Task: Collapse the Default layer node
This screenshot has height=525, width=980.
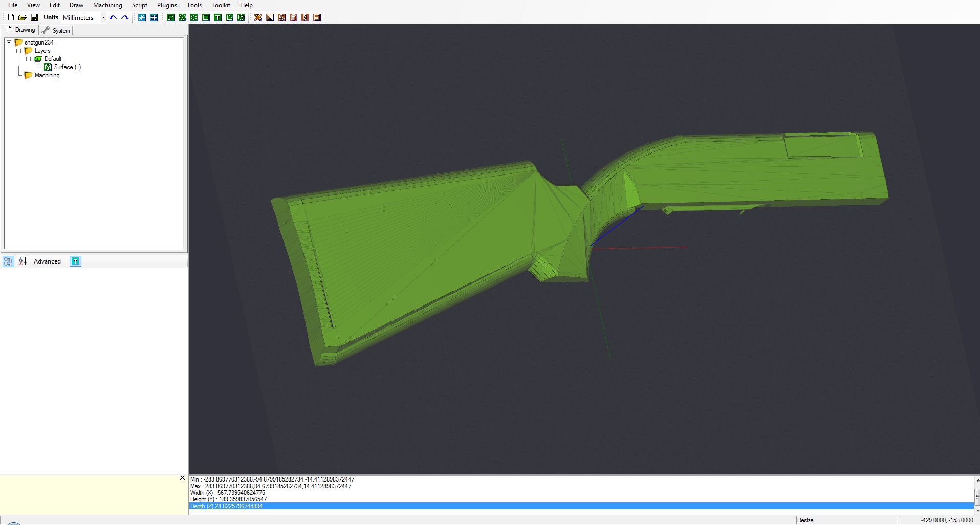Action: click(29, 59)
